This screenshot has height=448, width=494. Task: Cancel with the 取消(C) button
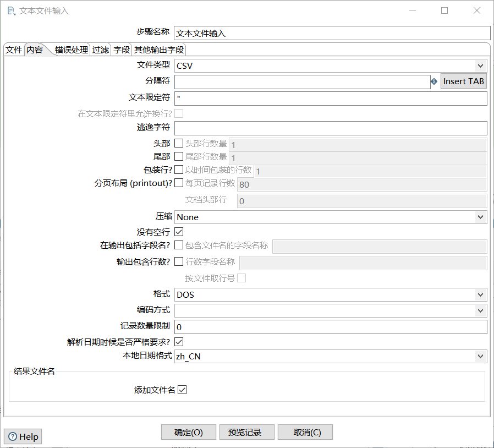click(305, 432)
